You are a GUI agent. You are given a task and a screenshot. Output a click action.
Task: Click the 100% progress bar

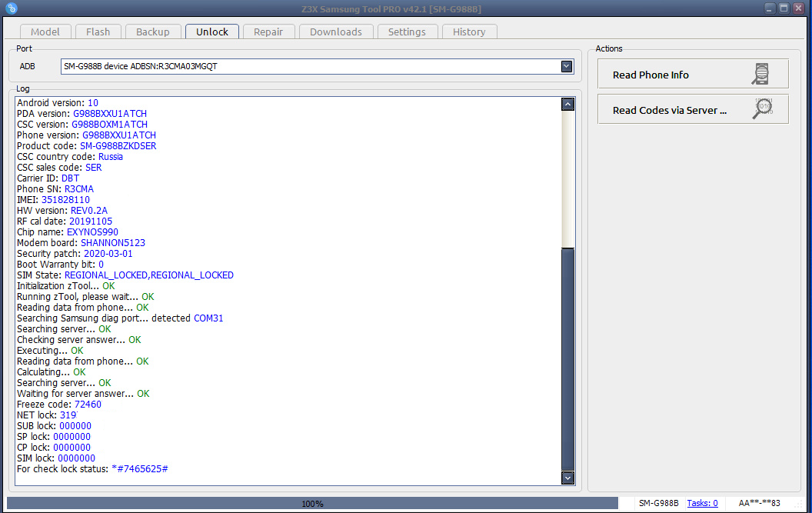coord(312,503)
